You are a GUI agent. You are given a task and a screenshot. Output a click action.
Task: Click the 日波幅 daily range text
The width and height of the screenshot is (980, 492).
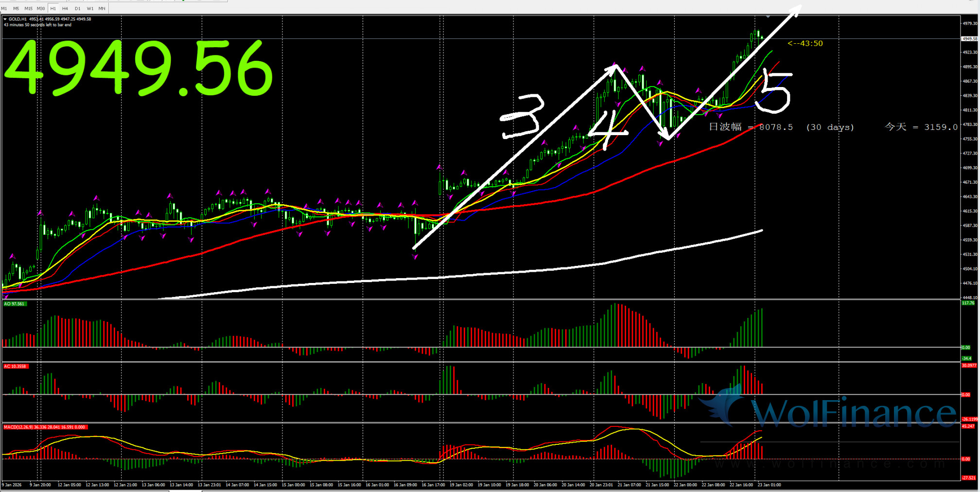pos(725,127)
